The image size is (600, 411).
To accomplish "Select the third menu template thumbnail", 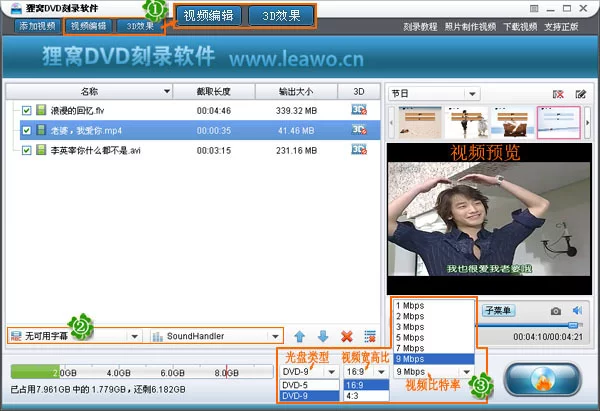I will point(512,122).
